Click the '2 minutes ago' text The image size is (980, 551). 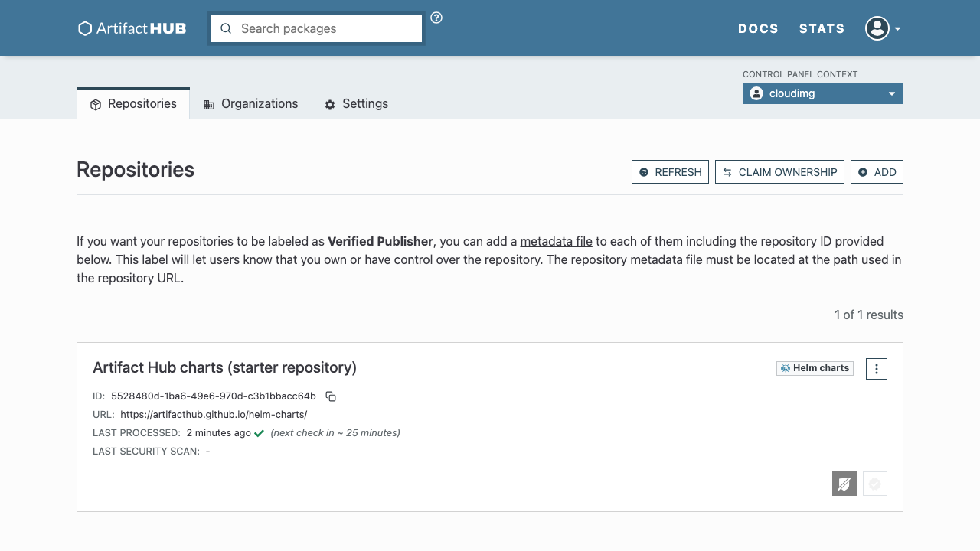219,433
